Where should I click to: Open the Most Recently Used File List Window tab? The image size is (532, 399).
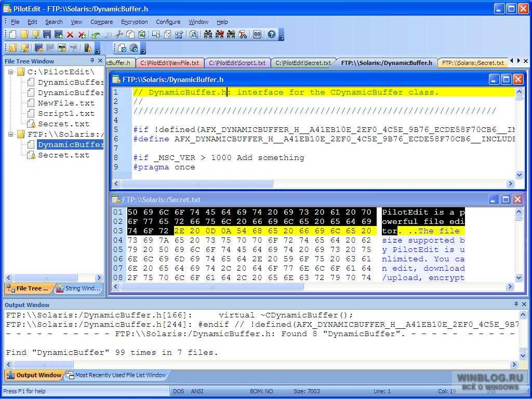coord(116,375)
